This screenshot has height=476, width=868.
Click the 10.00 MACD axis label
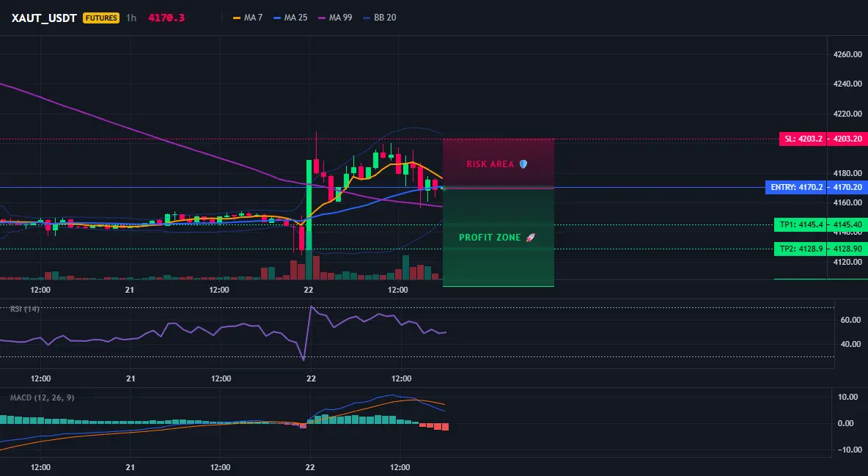coord(848,397)
